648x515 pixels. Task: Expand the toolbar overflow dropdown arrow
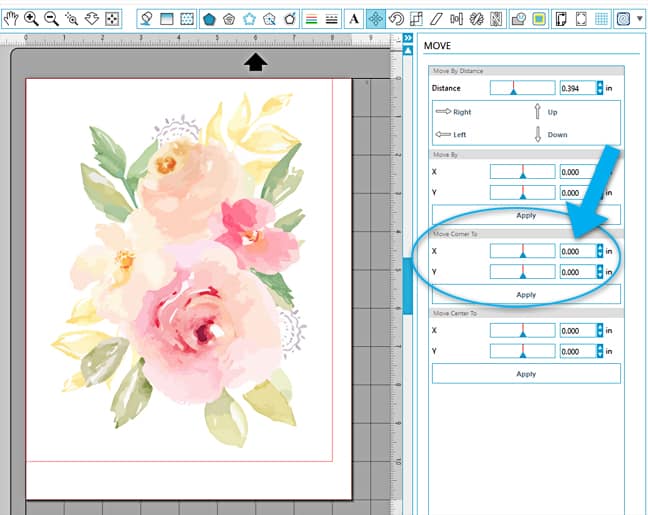pyautogui.click(x=640, y=19)
